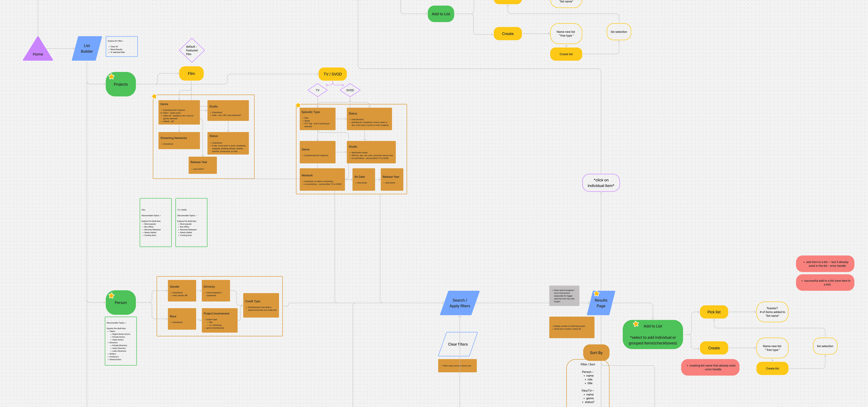Click the yellow Pick list node
Viewport: 868px width, 407px height.
tap(714, 312)
